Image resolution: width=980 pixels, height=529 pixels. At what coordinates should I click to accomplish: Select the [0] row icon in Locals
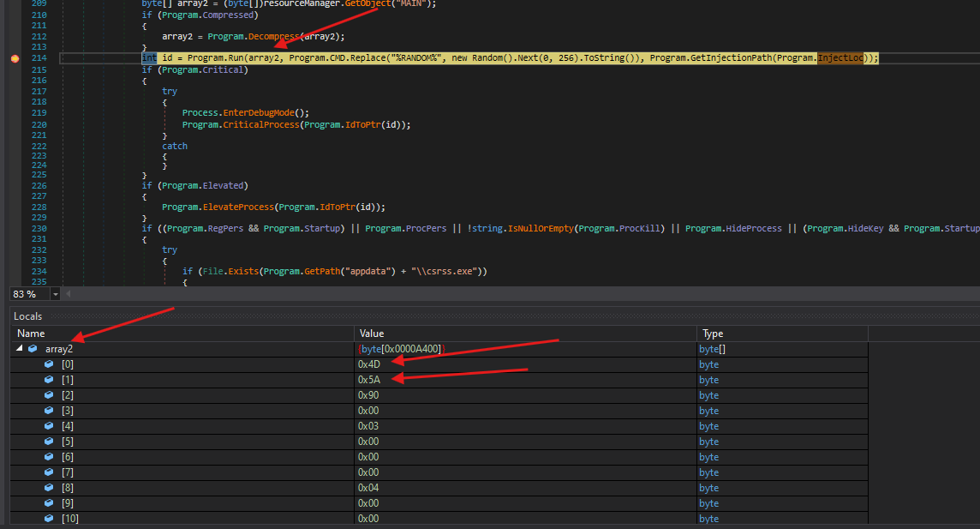(49, 364)
